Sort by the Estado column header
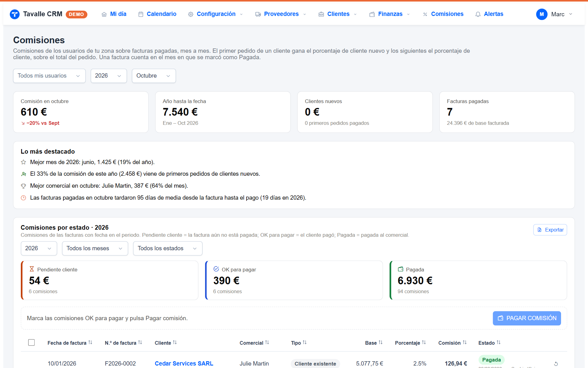The height and width of the screenshot is (368, 588). 489,343
